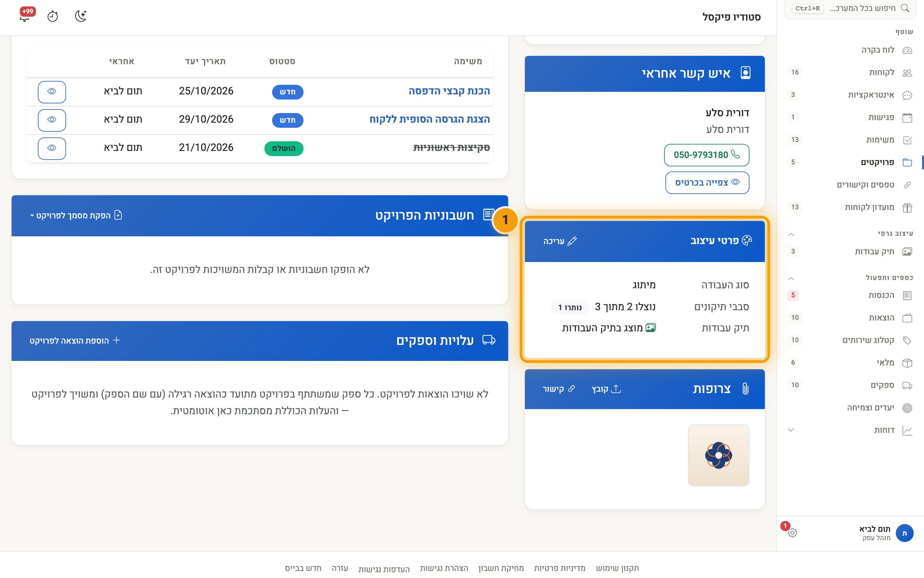
Task: Open the stopwatch timer icon
Action: pyautogui.click(x=53, y=16)
